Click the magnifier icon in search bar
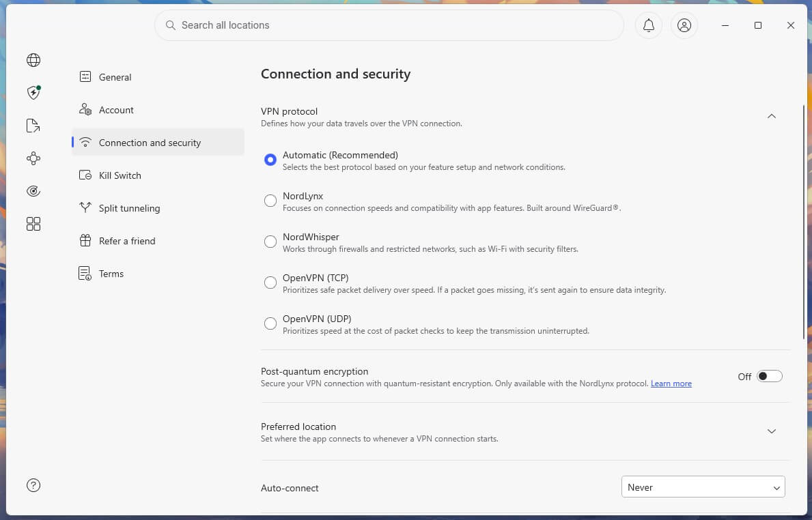812x520 pixels. pos(170,25)
